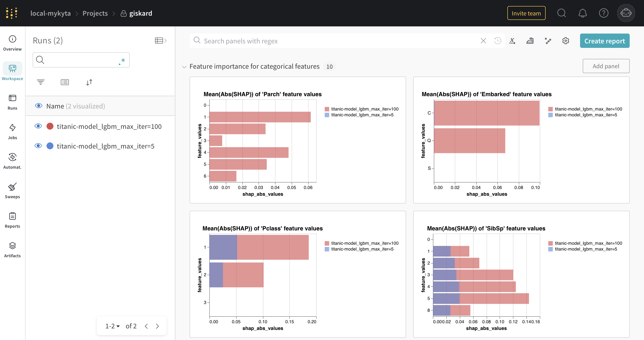Open panel search history icon
The height and width of the screenshot is (340, 644).
pos(498,41)
